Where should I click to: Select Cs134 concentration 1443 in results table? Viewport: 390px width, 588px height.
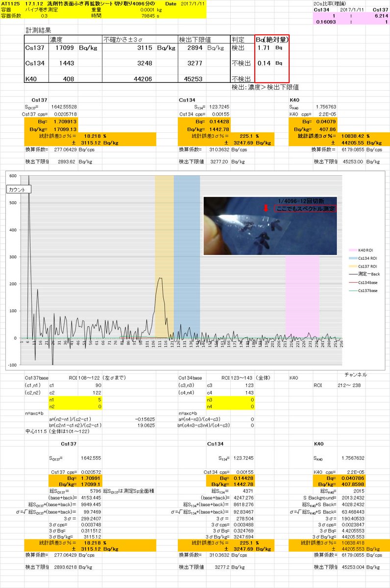[67, 64]
